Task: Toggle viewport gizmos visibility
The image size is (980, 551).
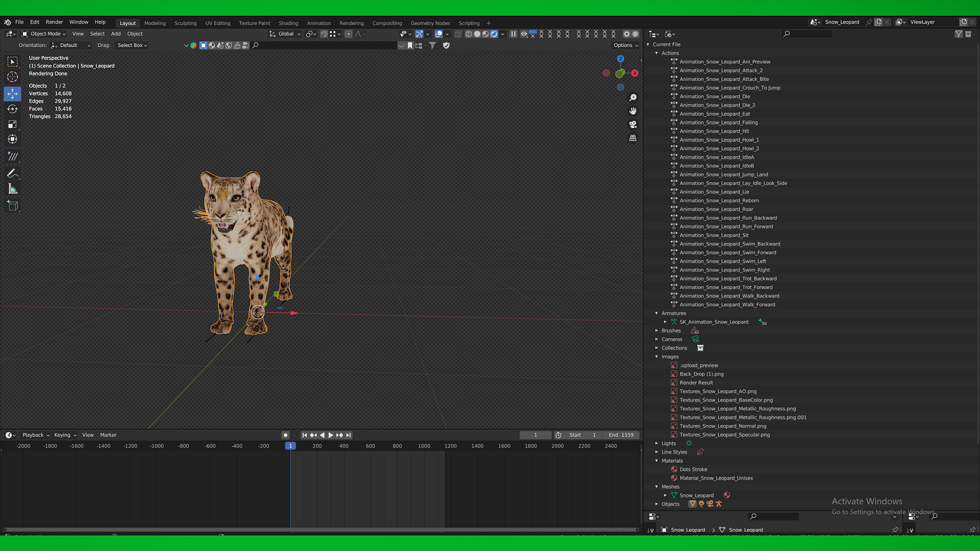Action: (x=419, y=34)
